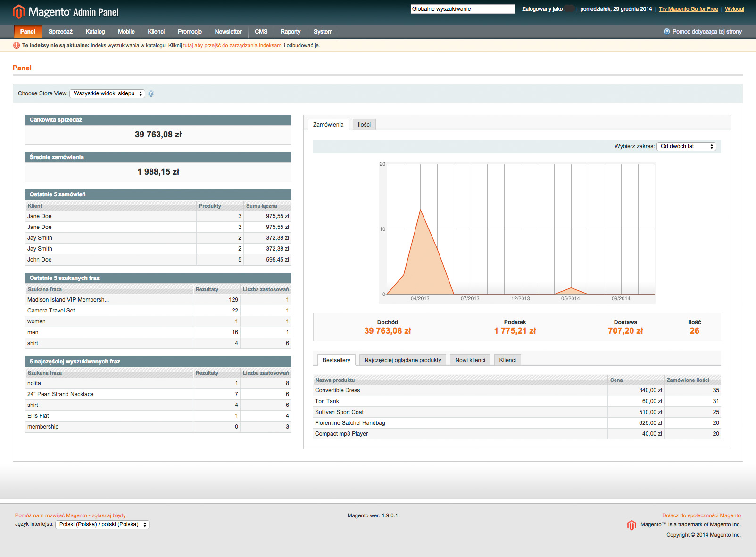Select the Klienci tab below the chart
This screenshot has height=557, width=756.
[507, 360]
